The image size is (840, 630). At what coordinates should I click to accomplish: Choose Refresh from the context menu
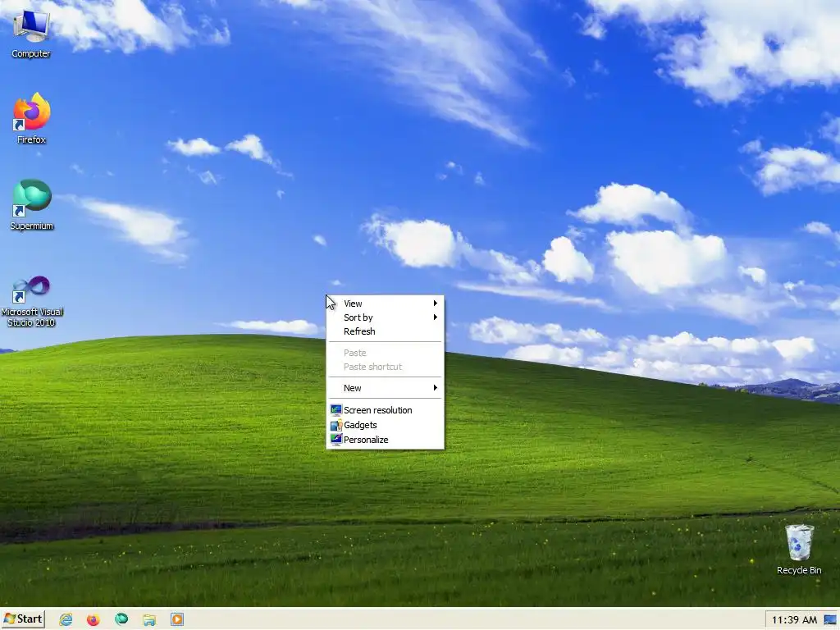386,331
